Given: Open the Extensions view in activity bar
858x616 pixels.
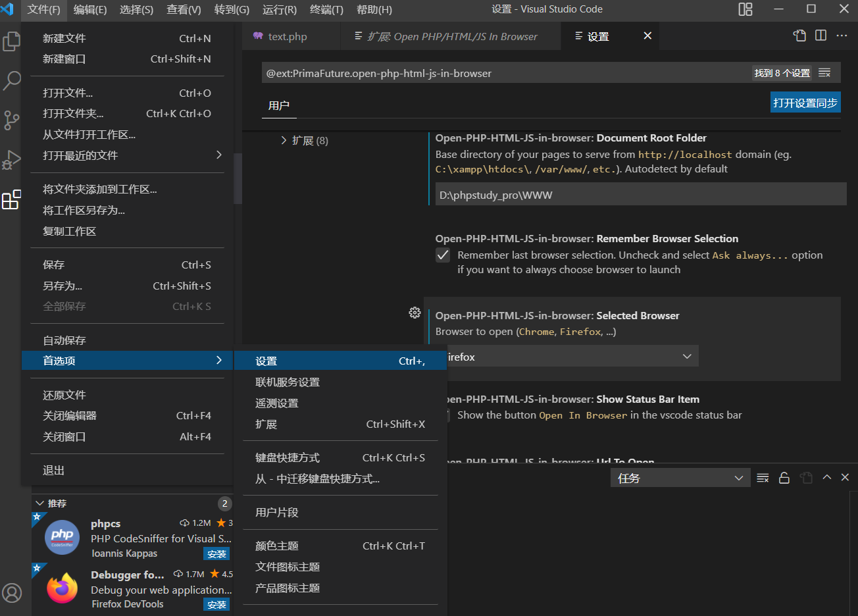Looking at the screenshot, I should [x=11, y=199].
